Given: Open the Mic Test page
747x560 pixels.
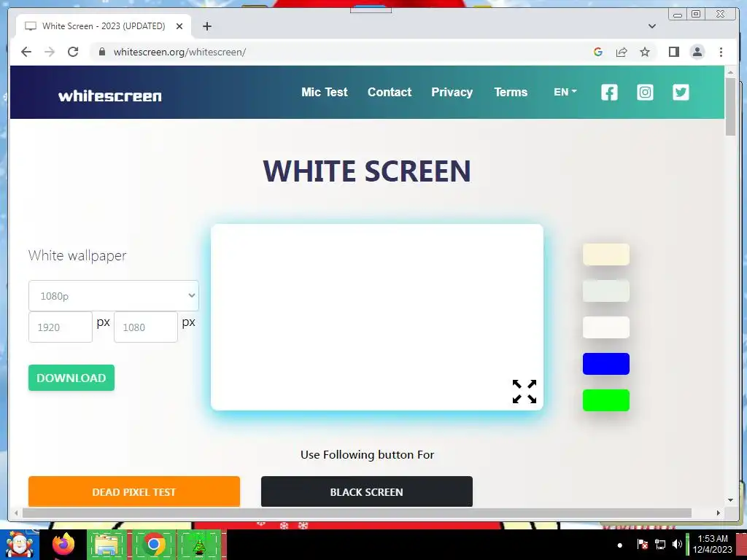Looking at the screenshot, I should point(325,92).
